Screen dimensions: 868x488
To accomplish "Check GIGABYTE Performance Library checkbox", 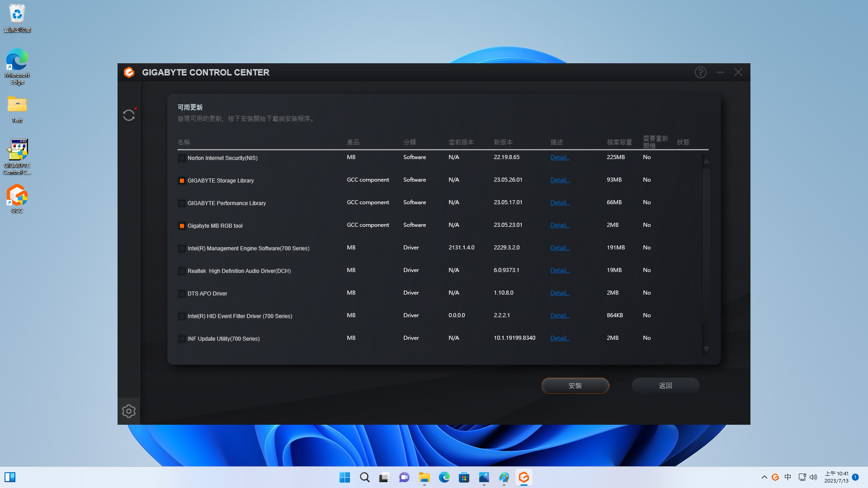I will click(182, 203).
